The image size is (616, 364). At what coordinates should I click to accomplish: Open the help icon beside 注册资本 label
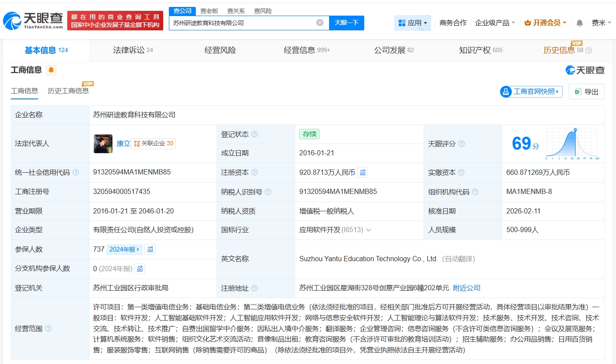(254, 172)
